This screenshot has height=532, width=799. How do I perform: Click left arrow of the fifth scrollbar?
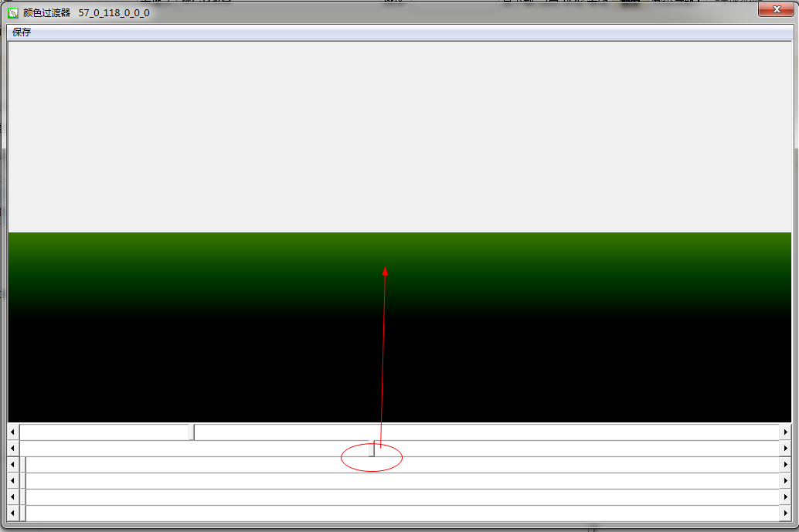(x=13, y=497)
